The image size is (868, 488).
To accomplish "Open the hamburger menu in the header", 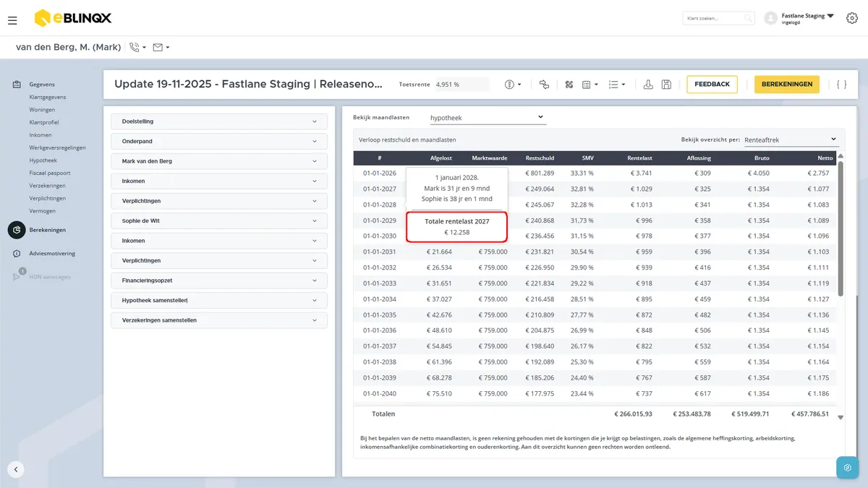I will 12,21.
